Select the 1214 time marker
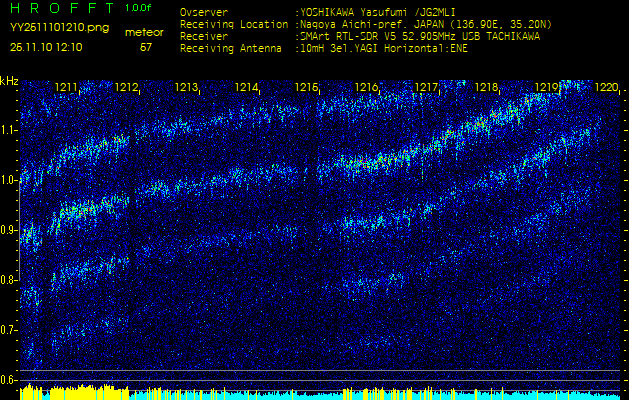 point(246,88)
